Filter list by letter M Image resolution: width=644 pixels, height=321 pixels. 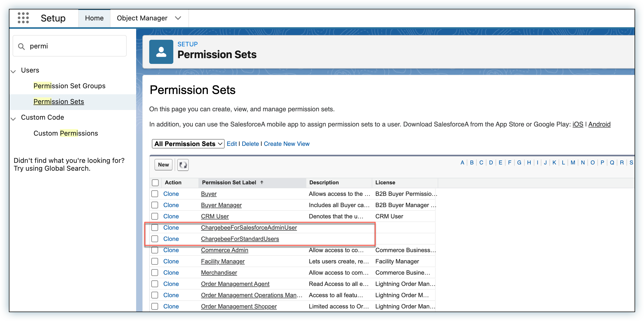(x=573, y=163)
